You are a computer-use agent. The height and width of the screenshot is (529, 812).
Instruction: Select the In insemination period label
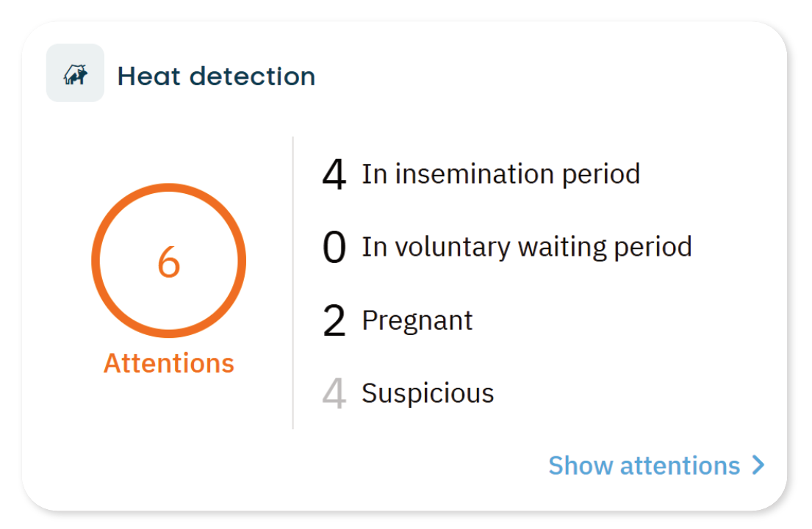coord(500,174)
